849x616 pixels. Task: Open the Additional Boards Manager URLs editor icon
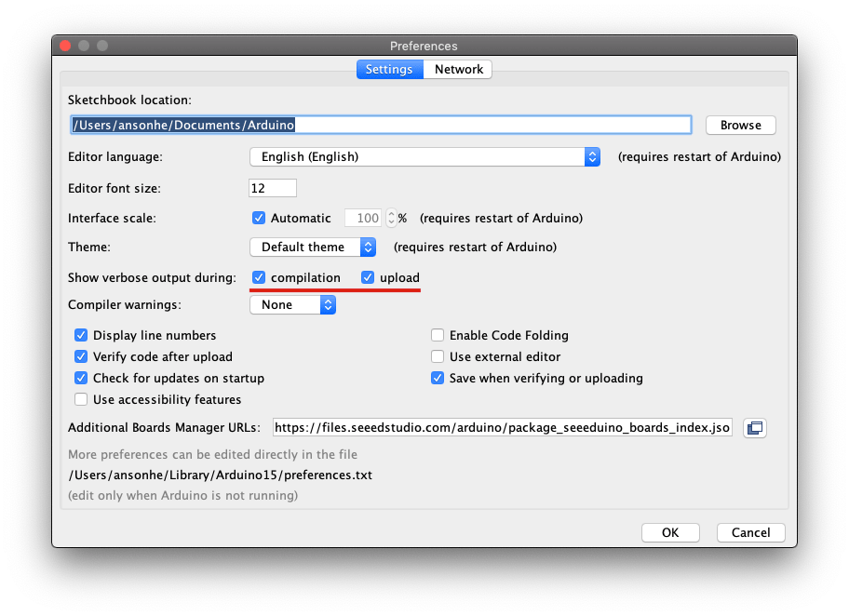[x=754, y=428]
